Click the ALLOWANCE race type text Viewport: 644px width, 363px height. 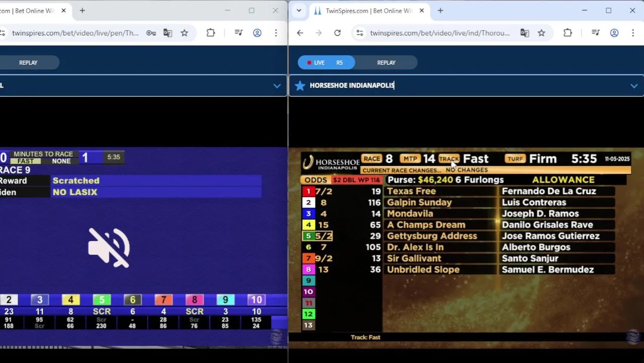pos(563,180)
